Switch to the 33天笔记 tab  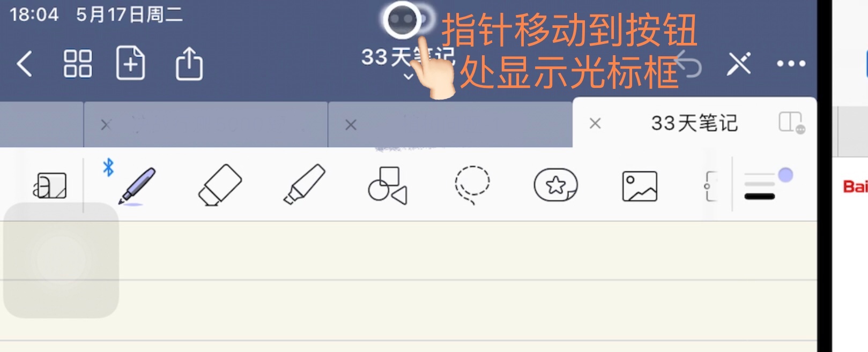tap(694, 123)
